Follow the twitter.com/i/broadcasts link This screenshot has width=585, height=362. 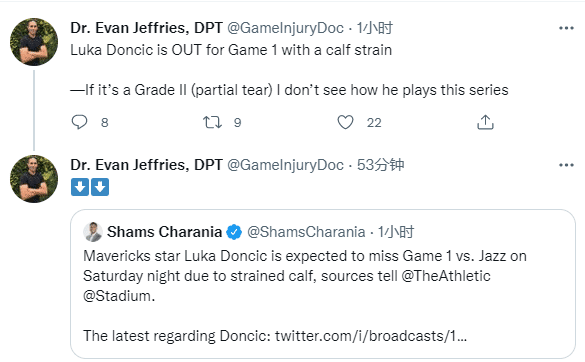pos(371,336)
